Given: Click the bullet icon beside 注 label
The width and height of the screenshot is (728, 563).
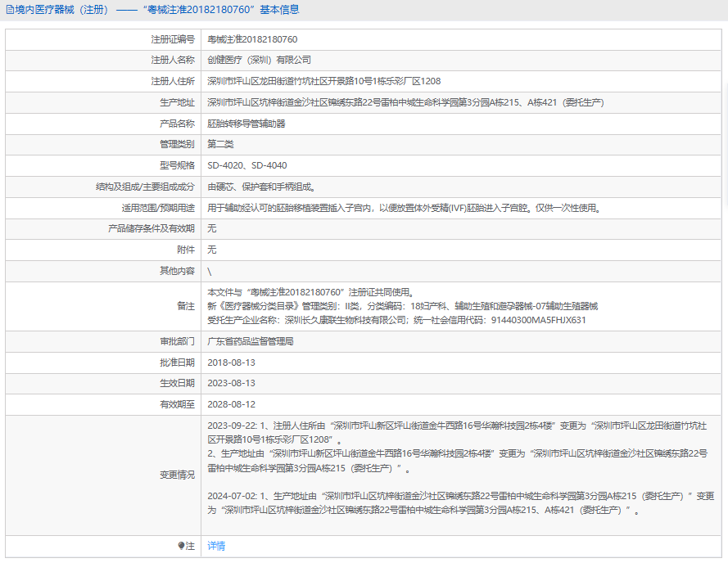Looking at the screenshot, I should 182,546.
